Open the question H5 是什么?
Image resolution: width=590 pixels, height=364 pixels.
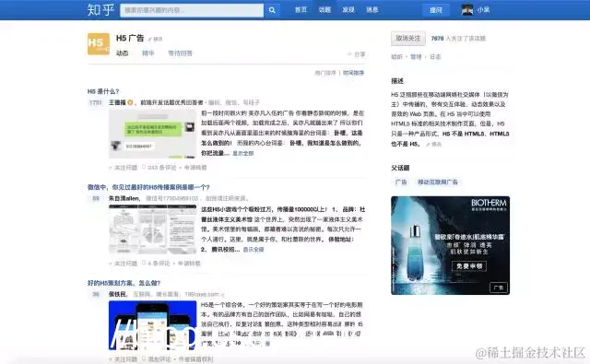click(x=103, y=91)
